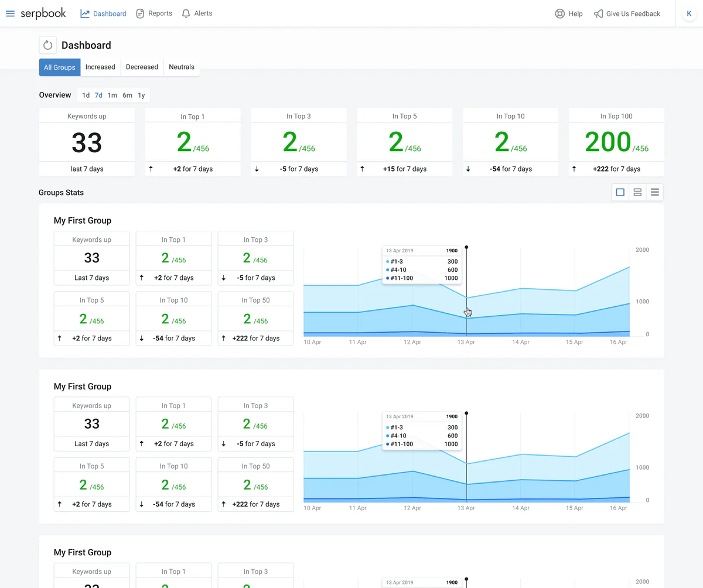Click the up arrow in overview In Top 100
Screen dimensions: 703x588
coord(575,169)
